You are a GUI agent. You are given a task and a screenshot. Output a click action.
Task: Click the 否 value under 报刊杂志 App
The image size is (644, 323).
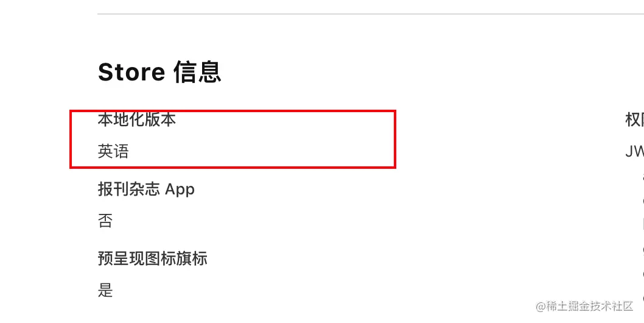[105, 221]
